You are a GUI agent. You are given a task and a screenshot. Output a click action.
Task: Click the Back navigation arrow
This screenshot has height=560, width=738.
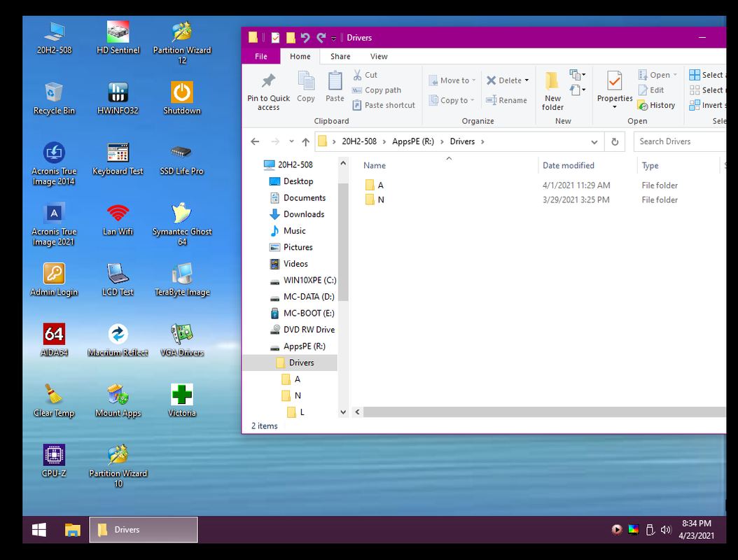[x=255, y=141]
